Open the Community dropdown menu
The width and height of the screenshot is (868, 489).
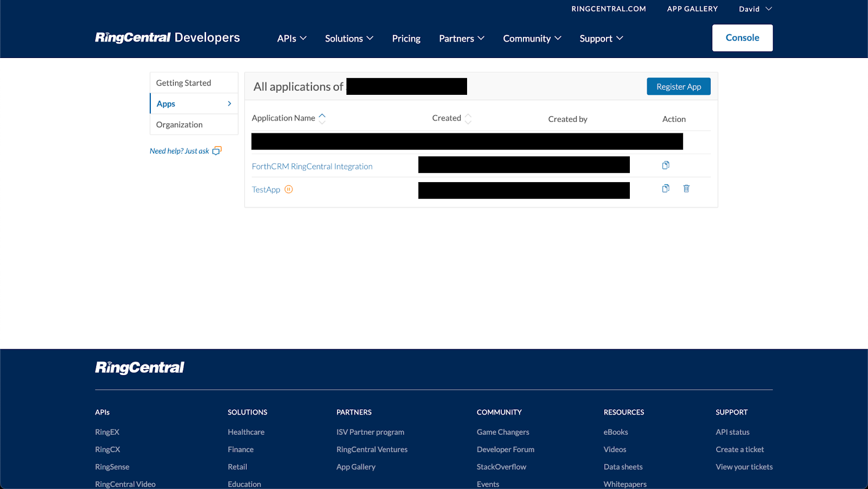[531, 38]
